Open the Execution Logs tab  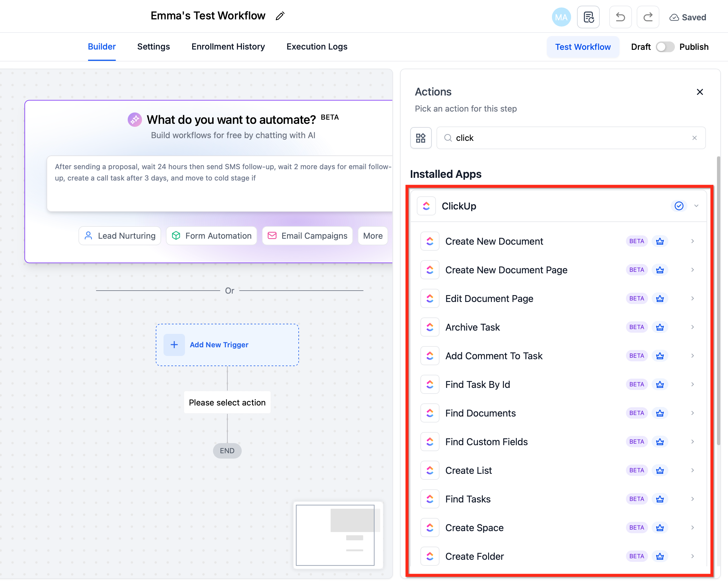coord(317,47)
